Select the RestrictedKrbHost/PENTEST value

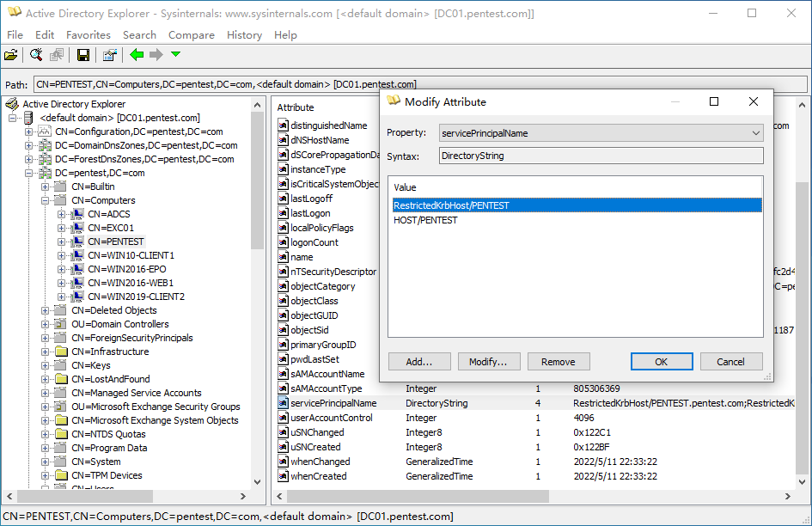pos(577,205)
